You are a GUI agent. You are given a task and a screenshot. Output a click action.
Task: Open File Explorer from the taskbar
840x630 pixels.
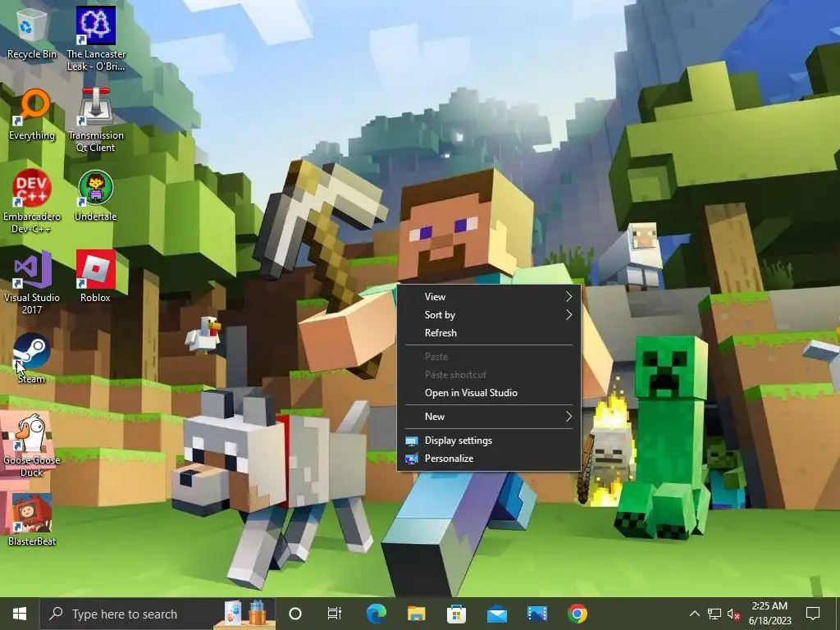(x=416, y=614)
